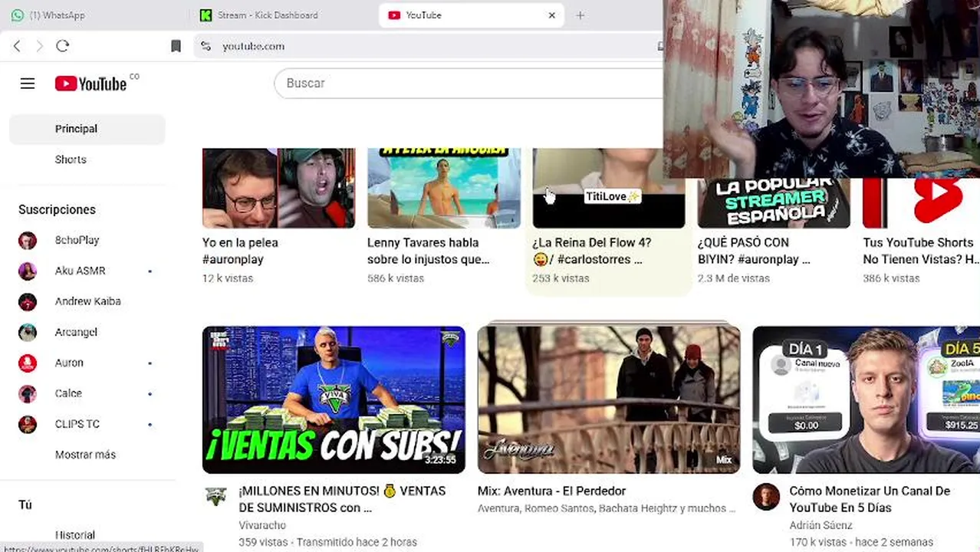Click Calce channel avatar
Viewport: 980px width, 552px height.
[x=28, y=393]
